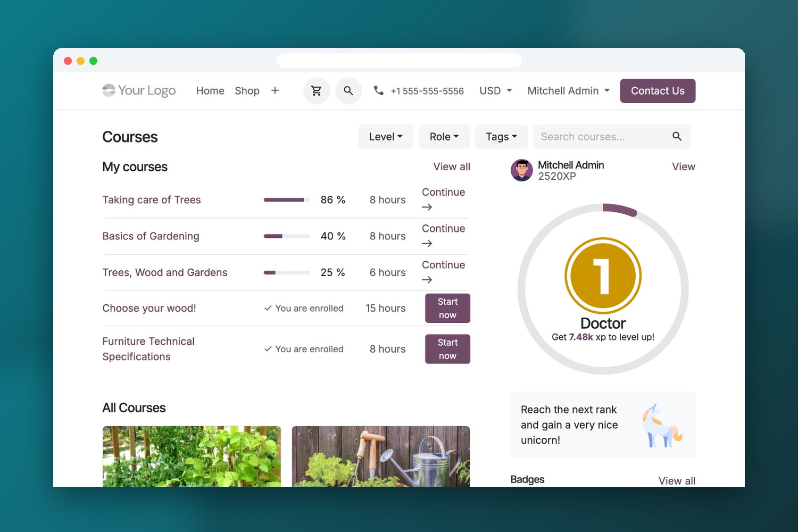Click the Doctor rank badge number 1
The width and height of the screenshot is (798, 532).
click(x=603, y=276)
